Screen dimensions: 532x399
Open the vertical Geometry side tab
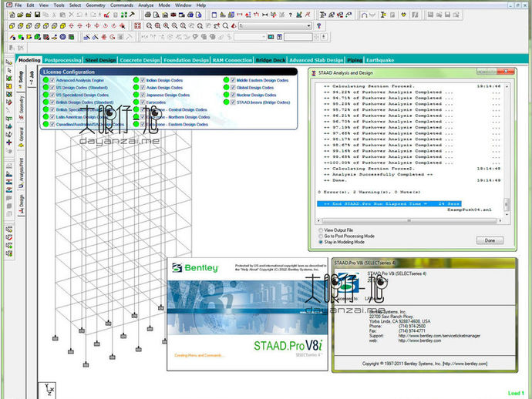coord(21,108)
